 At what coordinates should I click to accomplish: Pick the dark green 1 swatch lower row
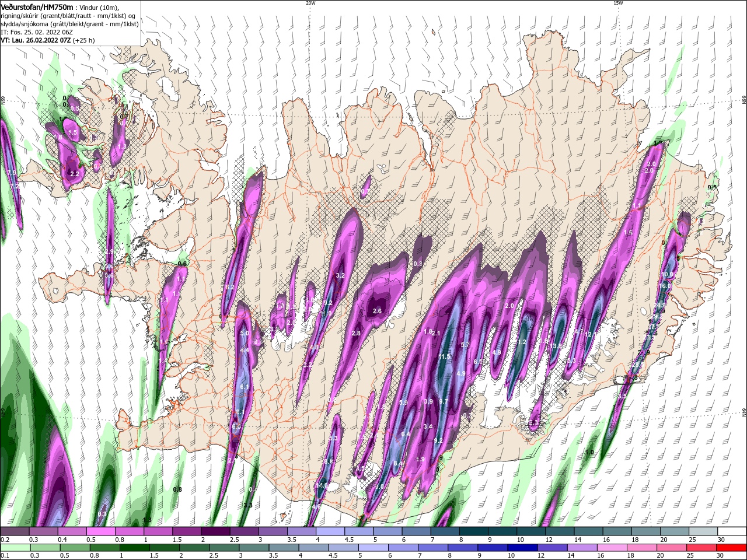coord(134,548)
